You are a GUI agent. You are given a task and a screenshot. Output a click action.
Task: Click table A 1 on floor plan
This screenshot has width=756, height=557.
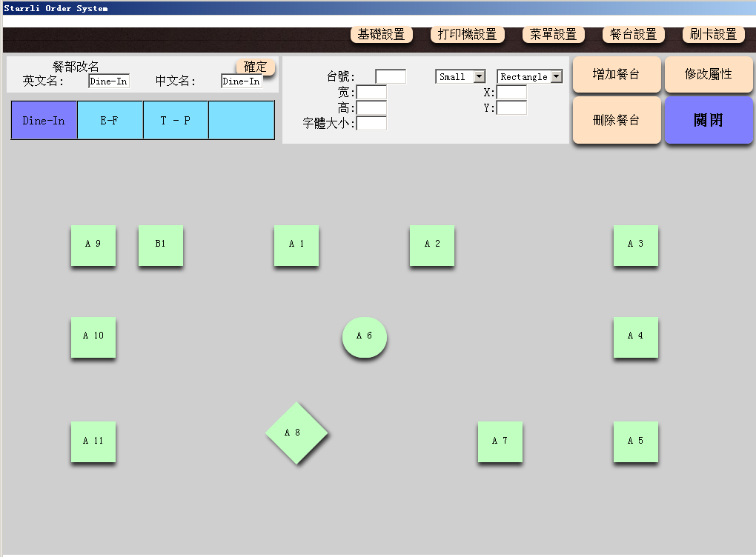[x=296, y=245]
